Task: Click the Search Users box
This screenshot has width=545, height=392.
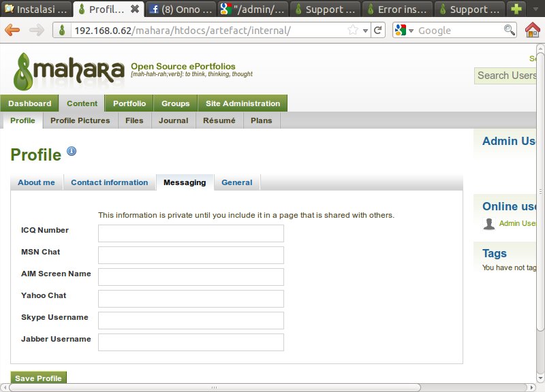Action: click(x=509, y=76)
